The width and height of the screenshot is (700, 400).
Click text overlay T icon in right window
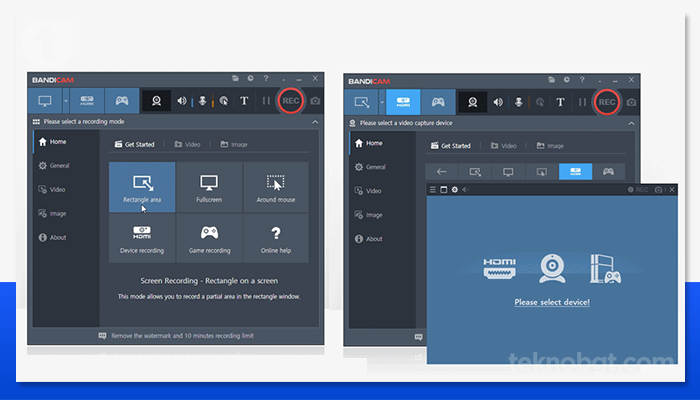pyautogui.click(x=560, y=102)
